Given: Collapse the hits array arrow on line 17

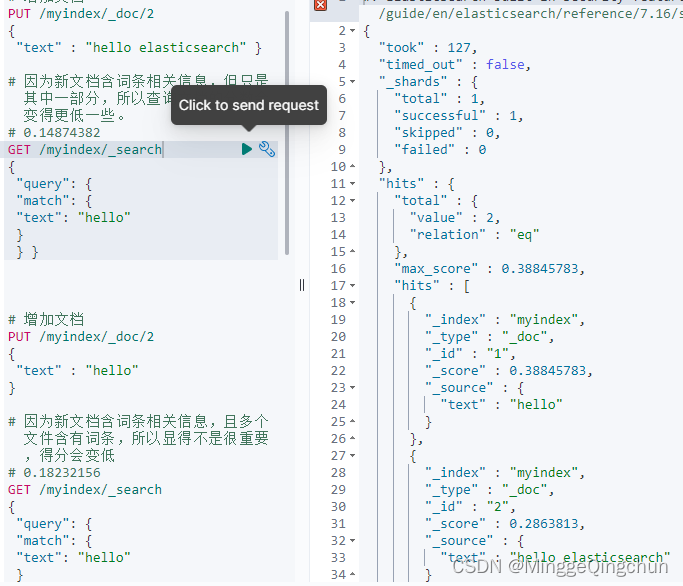Looking at the screenshot, I should coord(352,286).
